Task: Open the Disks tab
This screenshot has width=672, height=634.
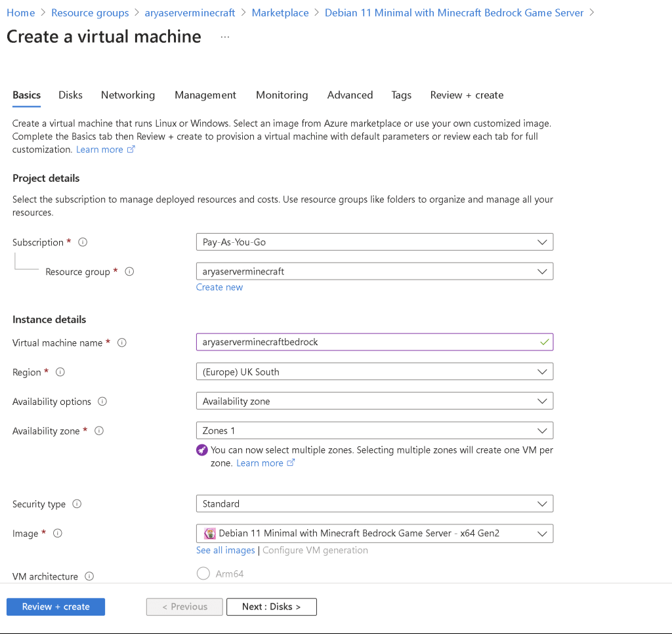Action: click(70, 95)
